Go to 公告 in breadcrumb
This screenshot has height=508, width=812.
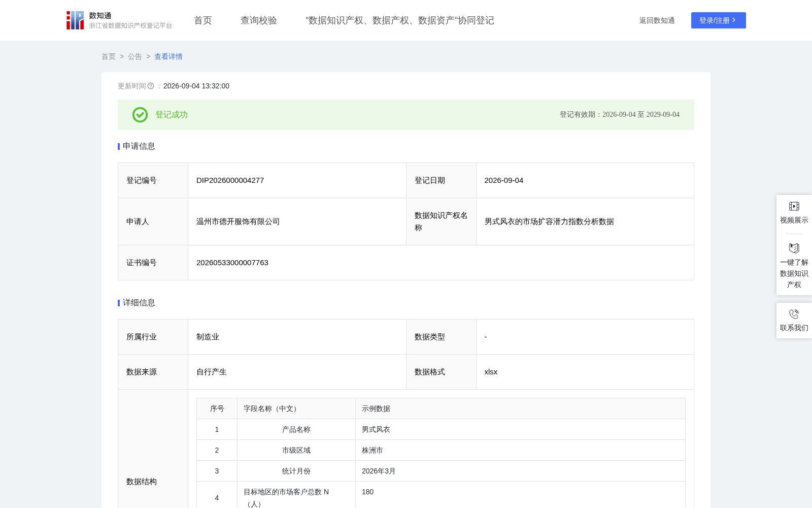[135, 56]
